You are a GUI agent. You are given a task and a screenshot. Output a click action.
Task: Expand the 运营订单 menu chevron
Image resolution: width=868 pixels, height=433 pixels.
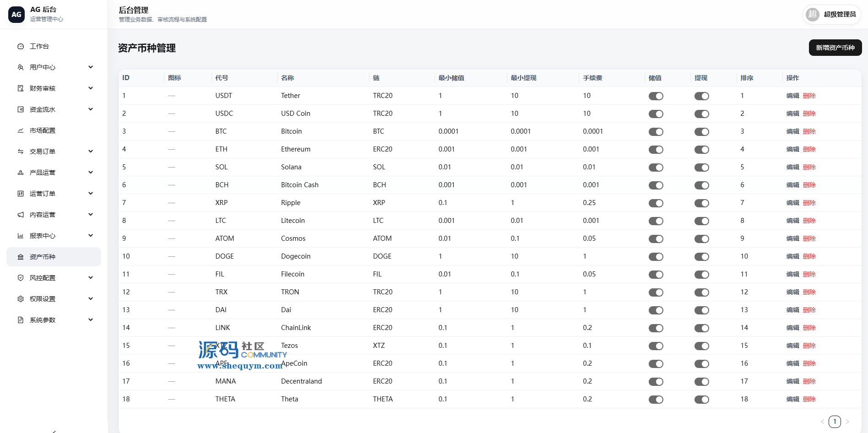[x=91, y=194]
